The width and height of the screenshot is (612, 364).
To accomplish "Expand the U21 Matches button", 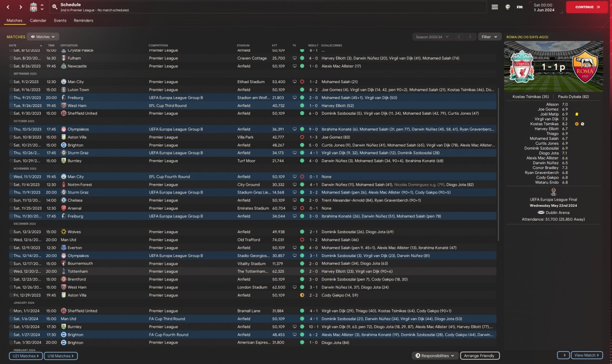I will pyautogui.click(x=26, y=356).
